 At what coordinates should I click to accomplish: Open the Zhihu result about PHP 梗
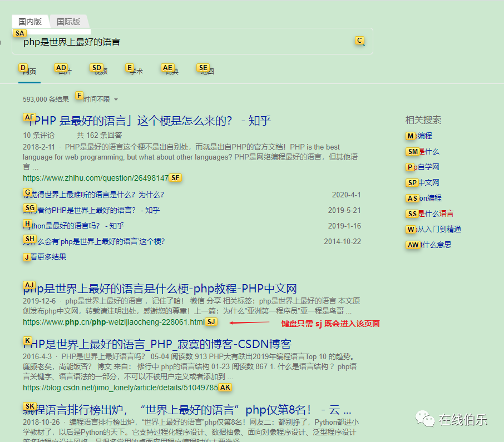tap(147, 121)
